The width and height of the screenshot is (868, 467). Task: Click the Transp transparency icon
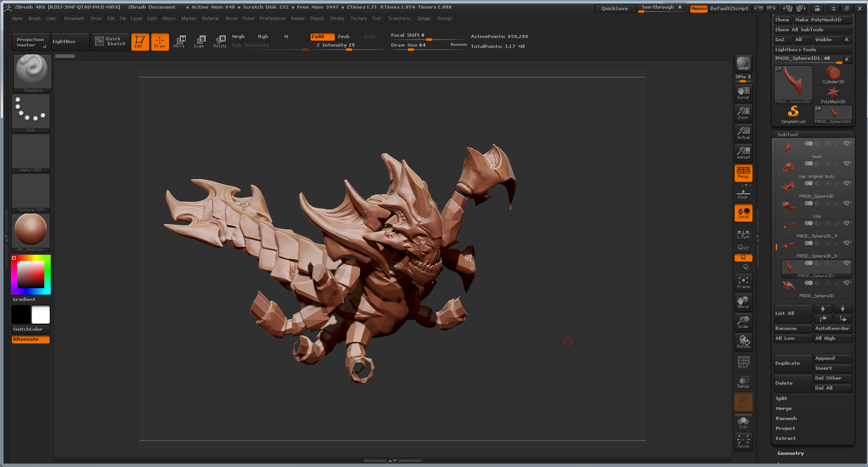pos(743,382)
